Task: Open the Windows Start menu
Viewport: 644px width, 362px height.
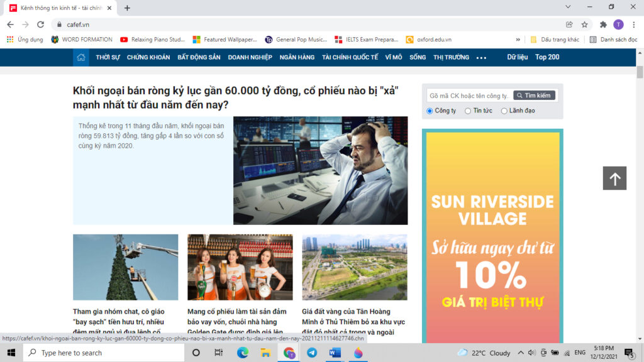Action: coord(11,353)
